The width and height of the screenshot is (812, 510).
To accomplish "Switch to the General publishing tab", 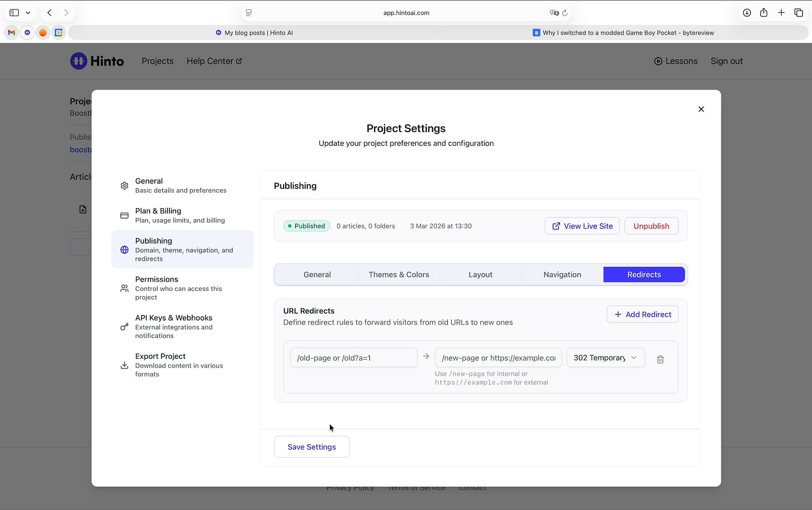I will click(x=317, y=274).
